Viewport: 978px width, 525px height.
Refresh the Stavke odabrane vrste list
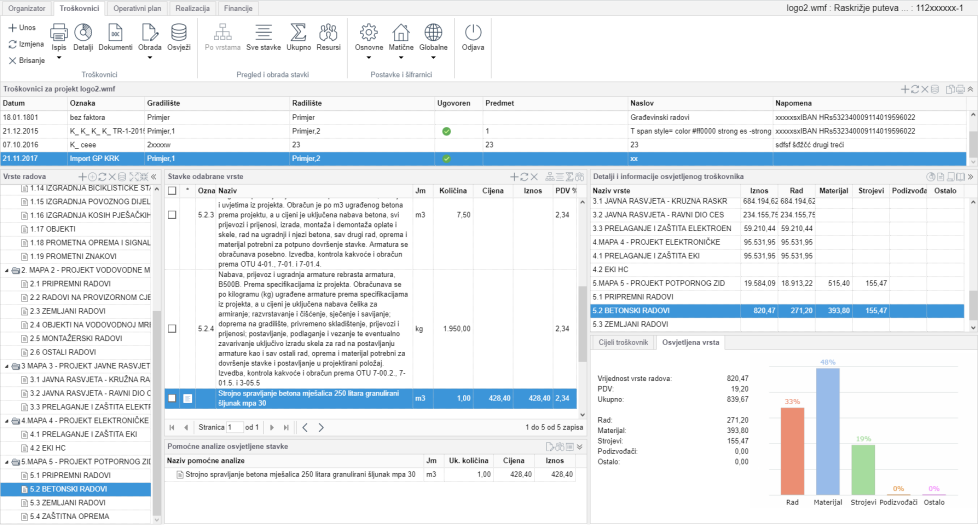525,177
